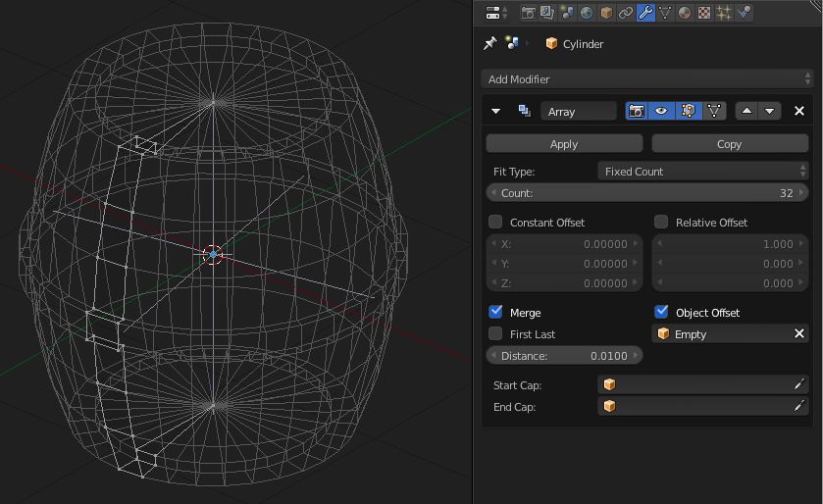
Task: Open the Add Modifier dropdown
Action: [646, 79]
